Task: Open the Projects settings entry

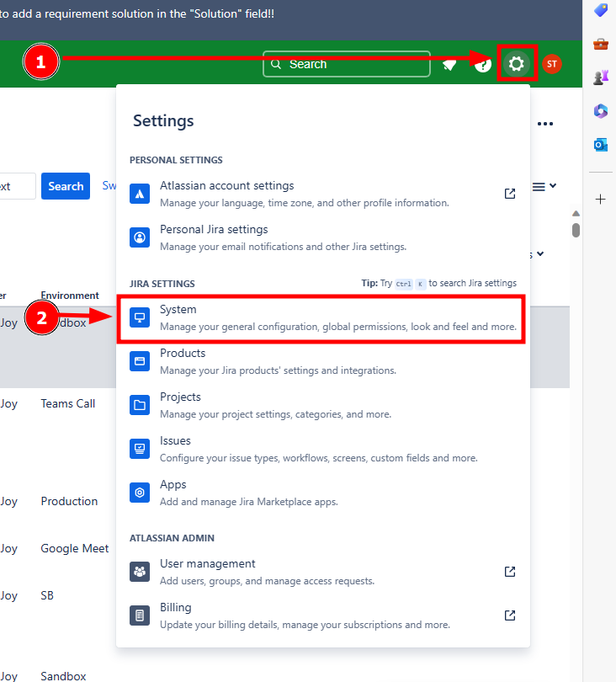Action: pyautogui.click(x=322, y=406)
